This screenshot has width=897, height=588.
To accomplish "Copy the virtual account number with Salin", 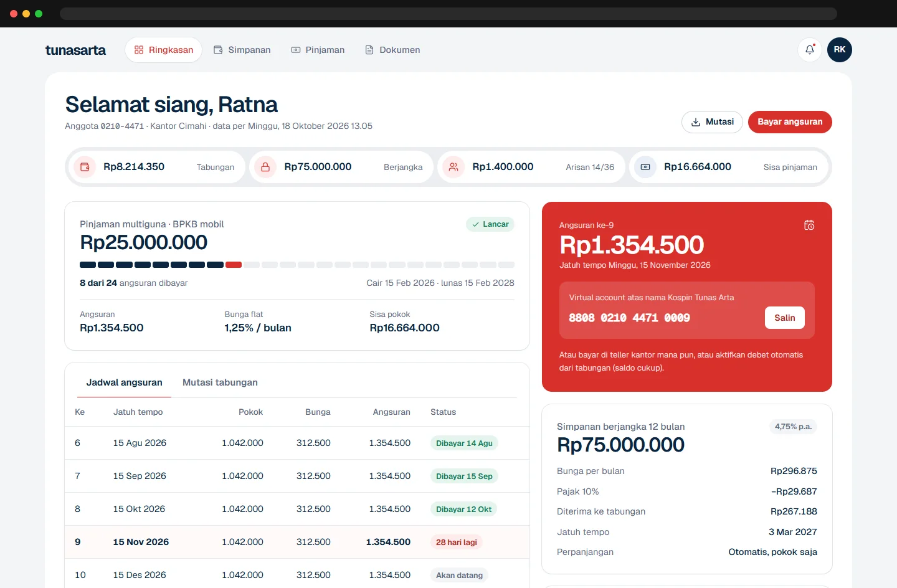I will (785, 318).
